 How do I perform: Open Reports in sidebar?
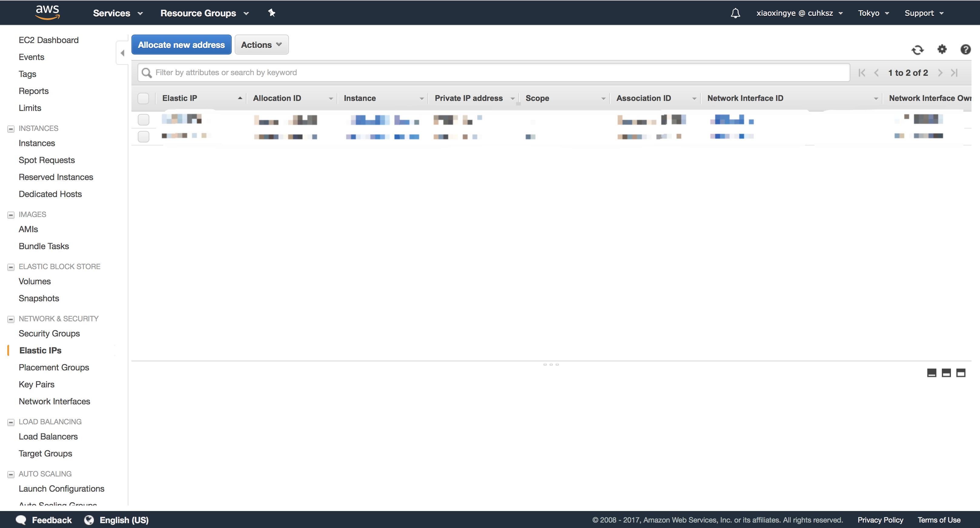click(34, 91)
